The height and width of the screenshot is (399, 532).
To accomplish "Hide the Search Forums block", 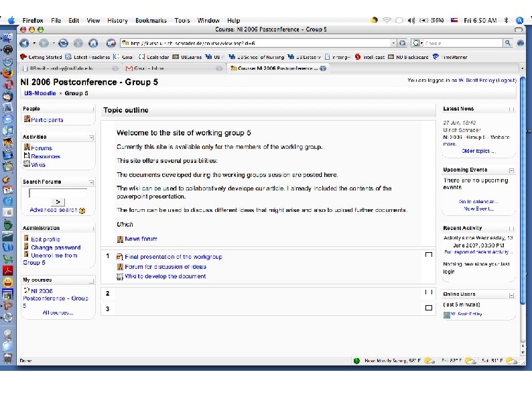I will coord(92,182).
